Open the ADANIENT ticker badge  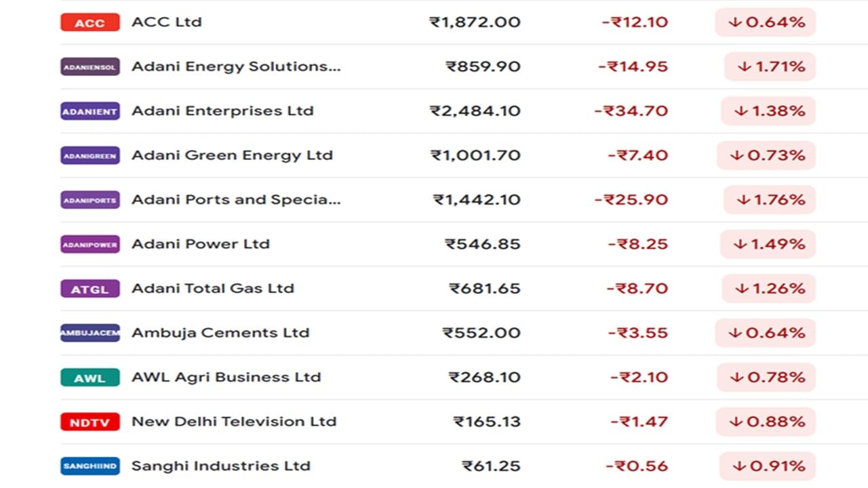[x=90, y=111]
